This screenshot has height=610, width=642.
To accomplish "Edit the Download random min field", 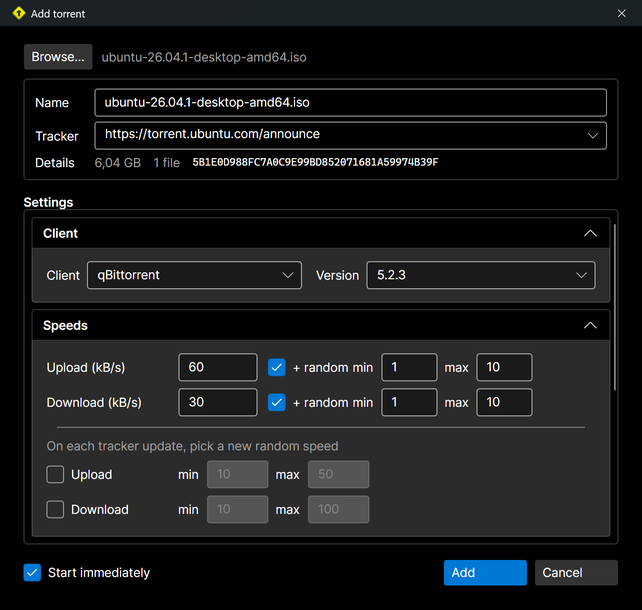I will (x=409, y=402).
